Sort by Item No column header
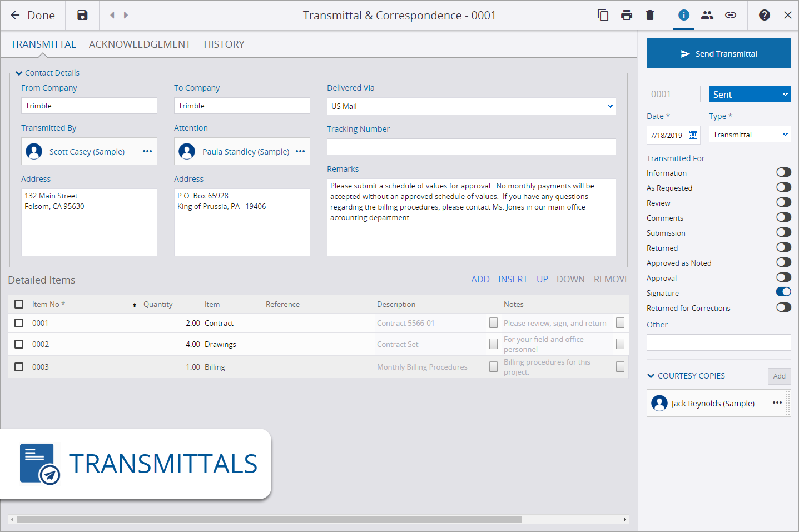 click(x=48, y=304)
